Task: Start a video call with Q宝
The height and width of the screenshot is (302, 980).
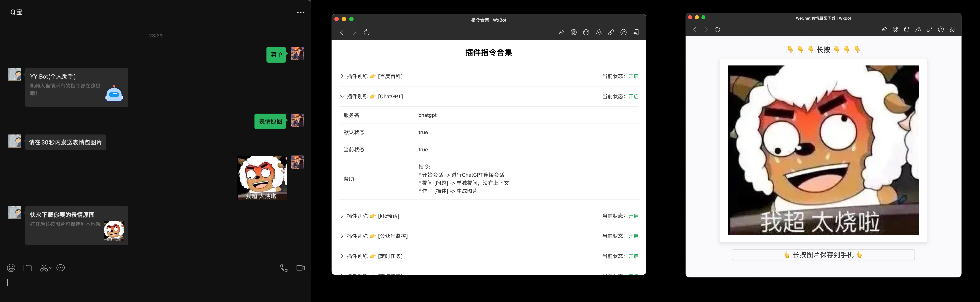Action: pos(301,268)
